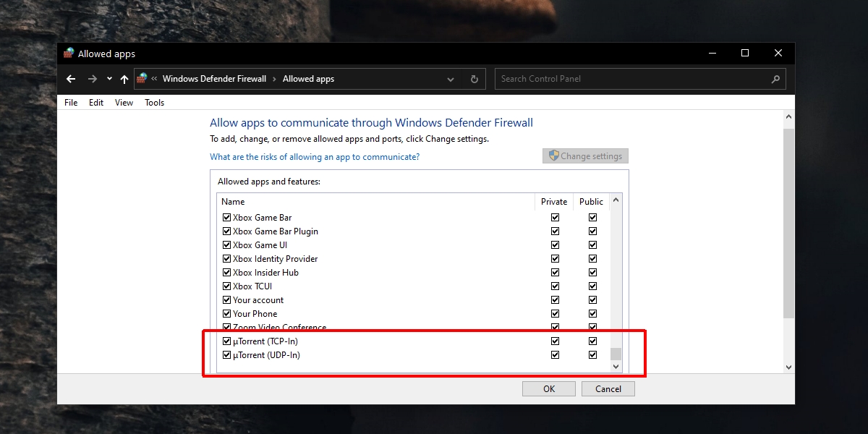Select Windows Defender Firewall breadcrumb

(x=214, y=79)
